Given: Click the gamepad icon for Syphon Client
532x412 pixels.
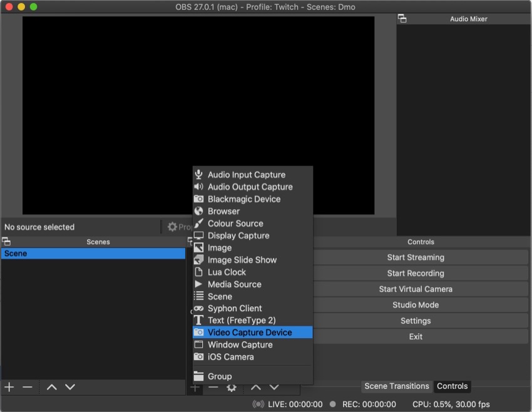Looking at the screenshot, I should [x=199, y=308].
